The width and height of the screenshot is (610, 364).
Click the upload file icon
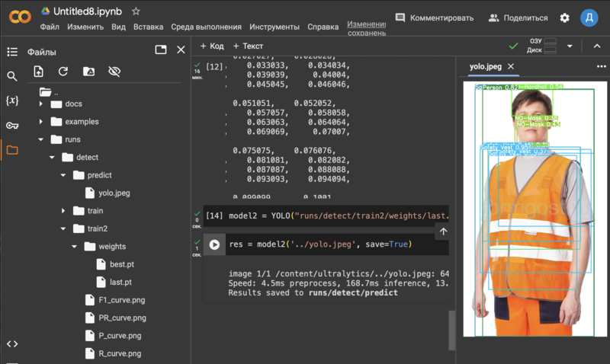(x=38, y=72)
